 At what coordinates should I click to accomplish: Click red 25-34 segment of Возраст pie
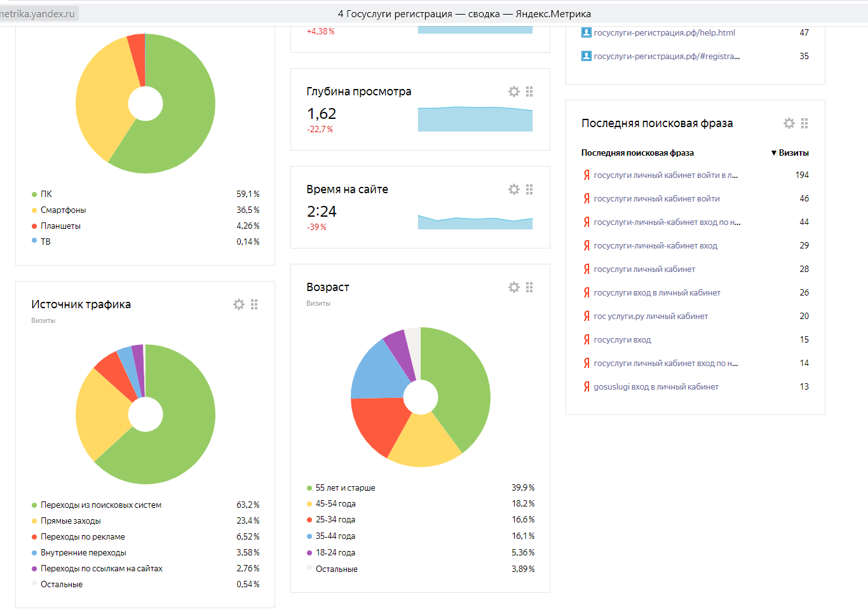click(x=378, y=423)
